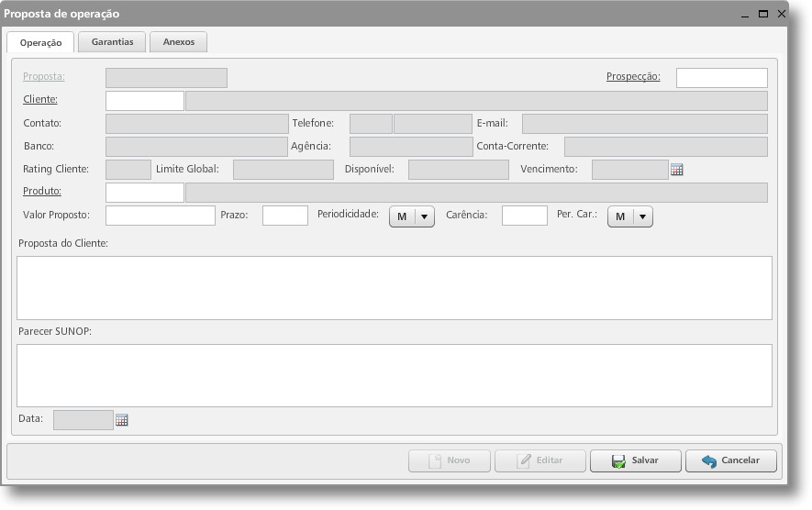Focus the Produto code input field
The image size is (812, 510).
click(x=144, y=192)
